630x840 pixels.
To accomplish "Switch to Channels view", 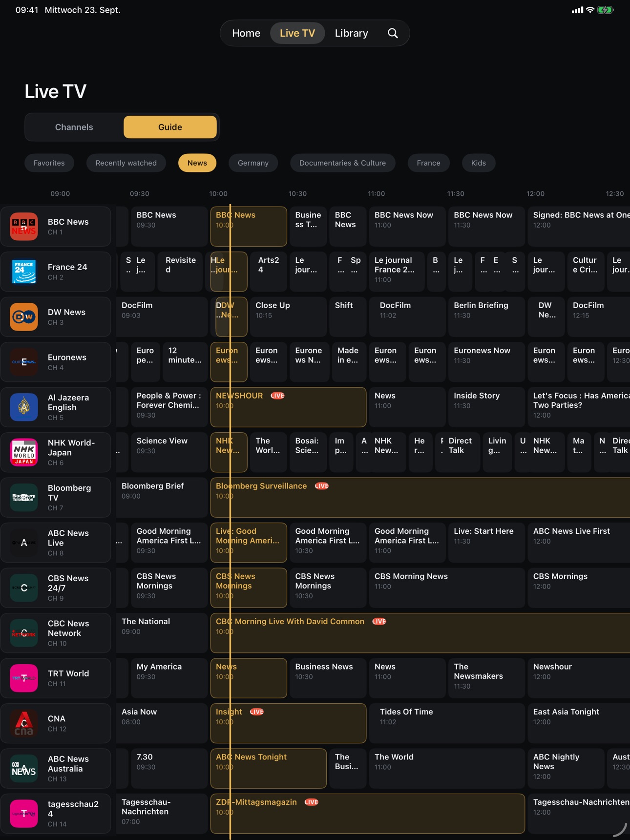I will pos(74,127).
